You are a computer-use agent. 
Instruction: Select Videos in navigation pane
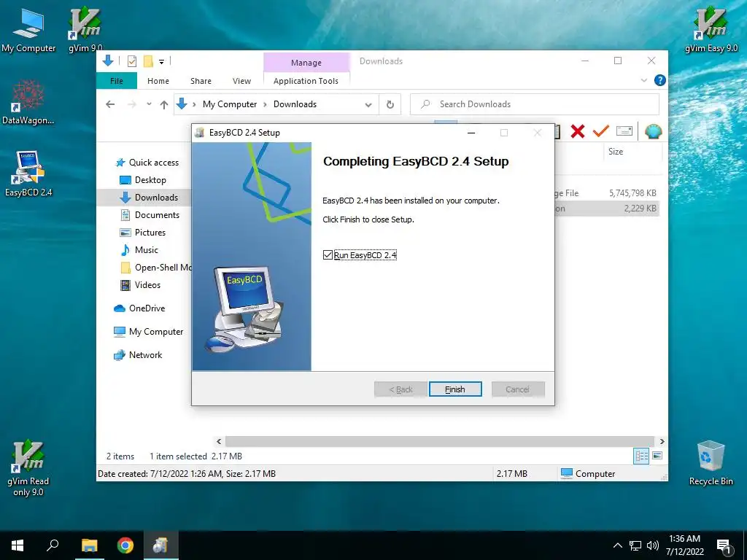click(x=141, y=285)
